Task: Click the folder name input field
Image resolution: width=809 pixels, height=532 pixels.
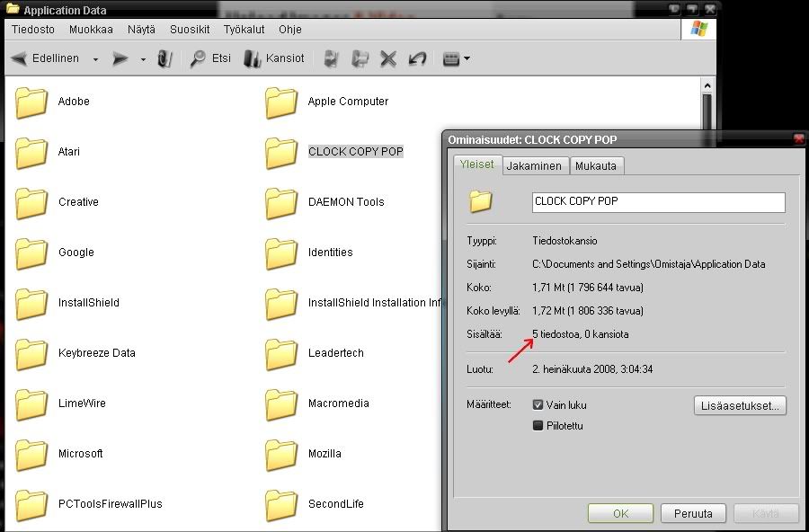Action: (658, 202)
